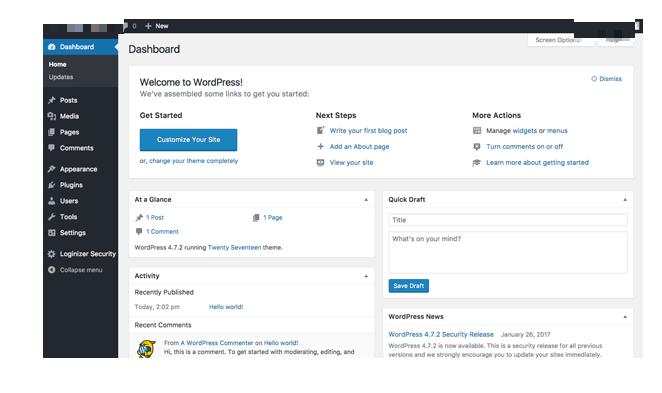Open A WordPress Commenter link
662x393 pixels.
point(217,343)
